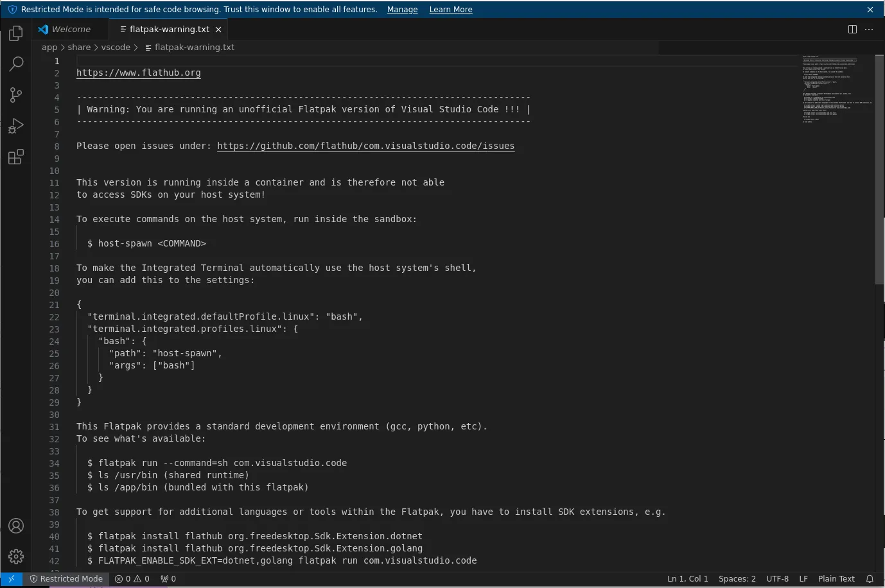Viewport: 885px width, 588px height.
Task: Click the minimap code overview
Action: [837, 89]
